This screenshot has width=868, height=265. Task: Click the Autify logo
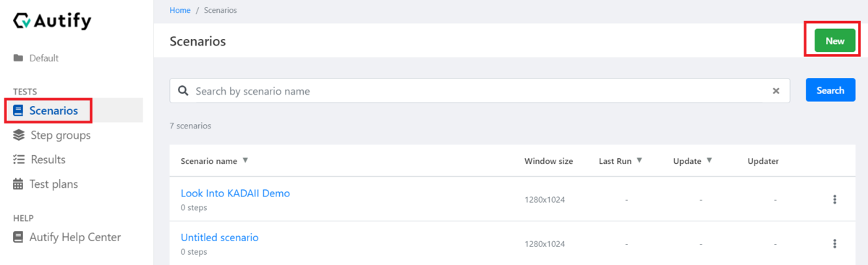point(53,21)
